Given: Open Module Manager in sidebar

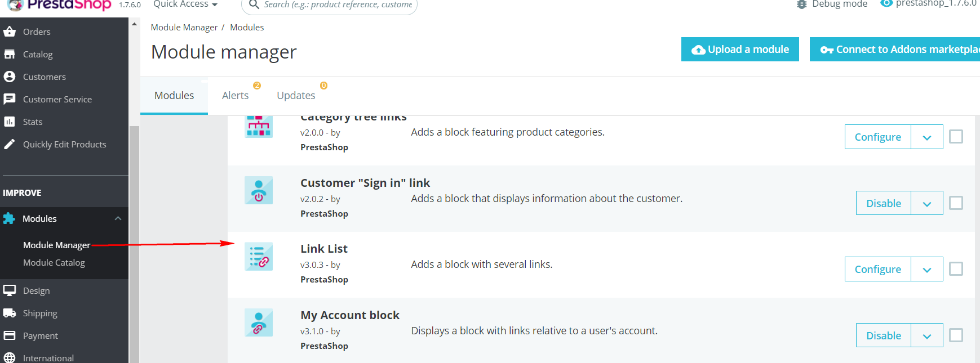Looking at the screenshot, I should point(56,245).
